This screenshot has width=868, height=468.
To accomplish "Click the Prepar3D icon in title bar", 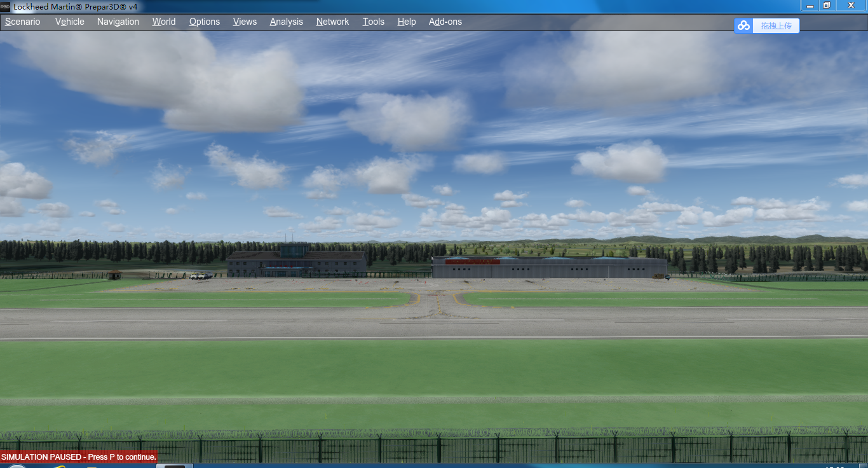I will point(5,6).
